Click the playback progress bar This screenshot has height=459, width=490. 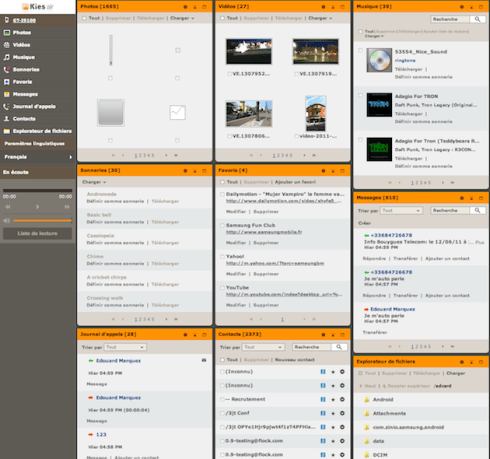tap(37, 191)
